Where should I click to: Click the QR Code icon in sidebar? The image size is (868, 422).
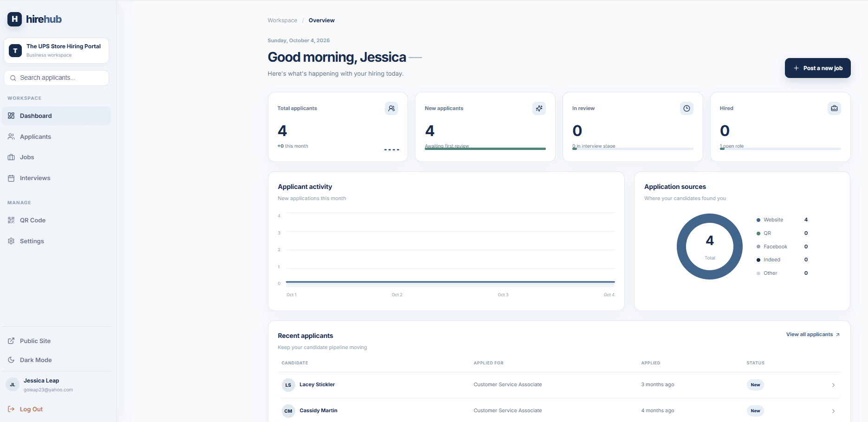11,220
